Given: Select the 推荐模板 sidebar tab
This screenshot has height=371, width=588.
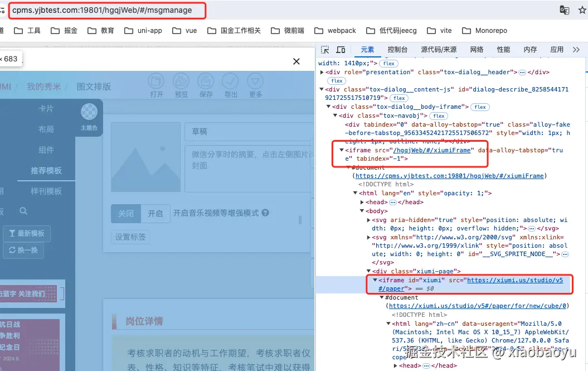Looking at the screenshot, I should tap(46, 171).
